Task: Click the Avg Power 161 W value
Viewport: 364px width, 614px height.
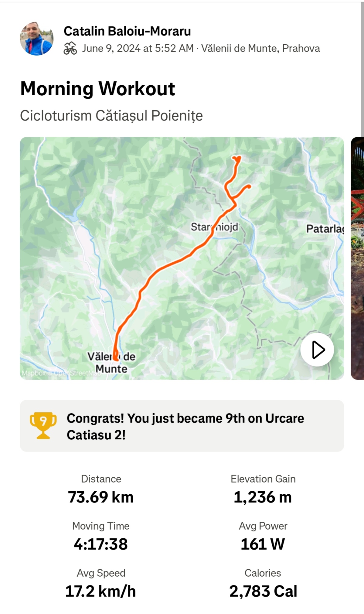Action: 263,544
